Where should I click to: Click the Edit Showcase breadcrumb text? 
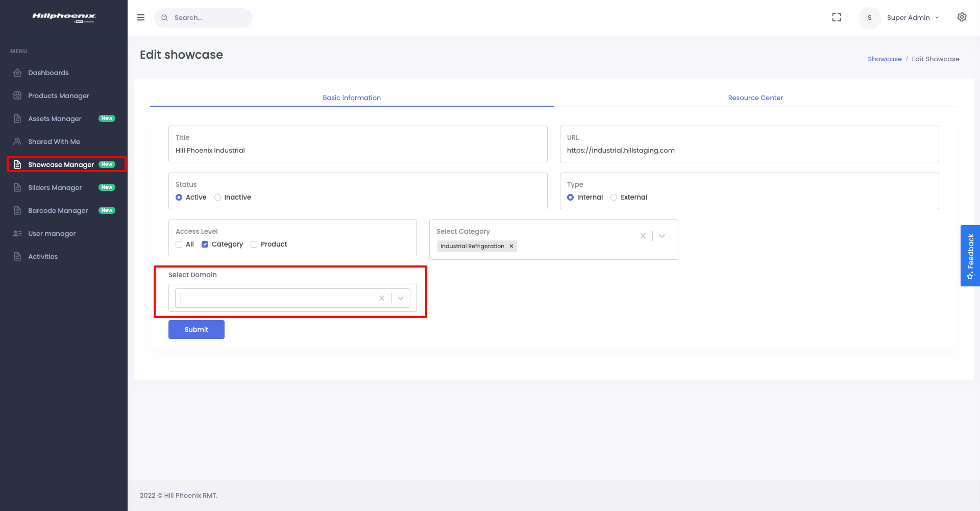click(x=936, y=59)
